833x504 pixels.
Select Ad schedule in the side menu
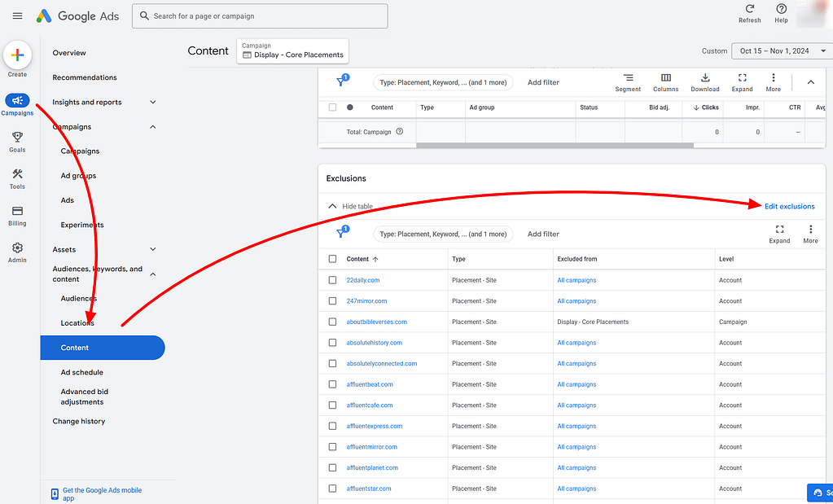(x=81, y=372)
